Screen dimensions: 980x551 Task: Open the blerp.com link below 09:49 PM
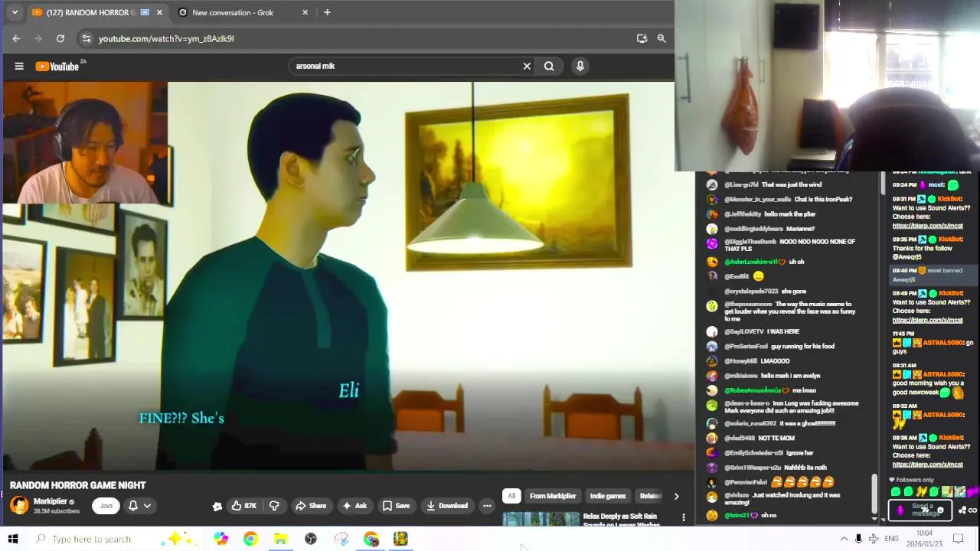[x=927, y=320]
